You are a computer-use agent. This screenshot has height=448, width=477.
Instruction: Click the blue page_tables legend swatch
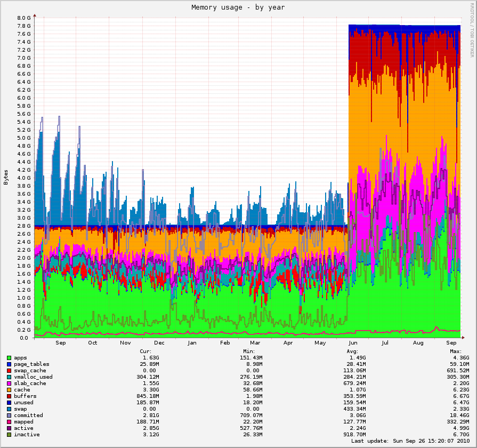coord(9,364)
